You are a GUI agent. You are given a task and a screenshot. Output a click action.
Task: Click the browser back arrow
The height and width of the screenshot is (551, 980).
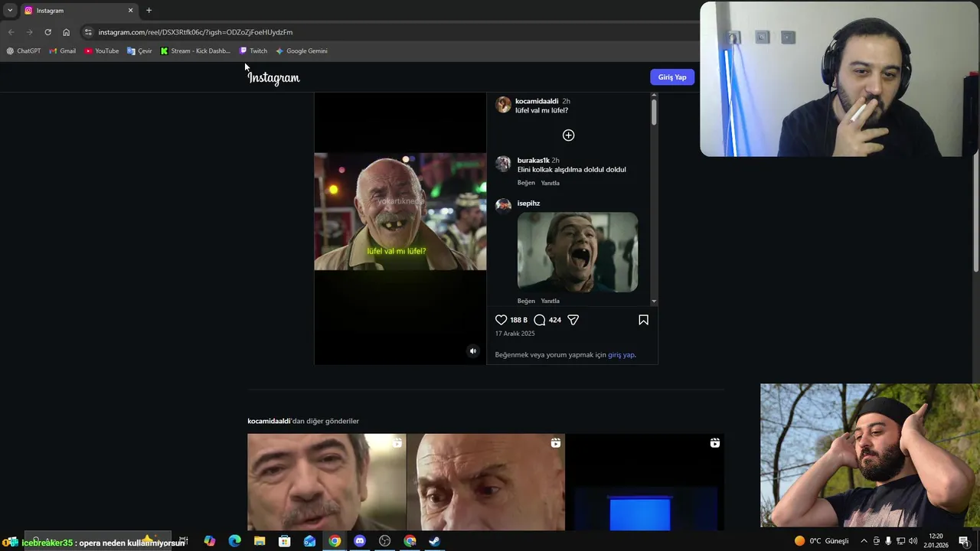pyautogui.click(x=11, y=32)
